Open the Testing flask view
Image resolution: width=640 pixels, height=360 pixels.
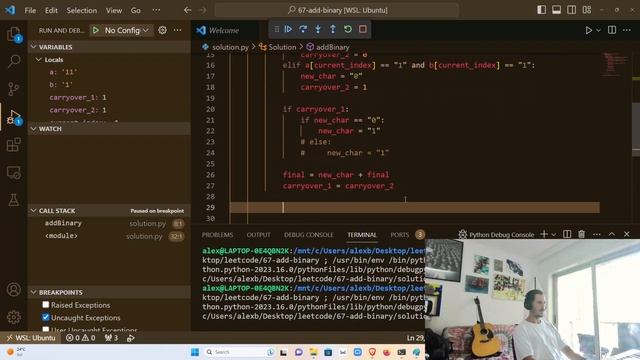pos(14,200)
